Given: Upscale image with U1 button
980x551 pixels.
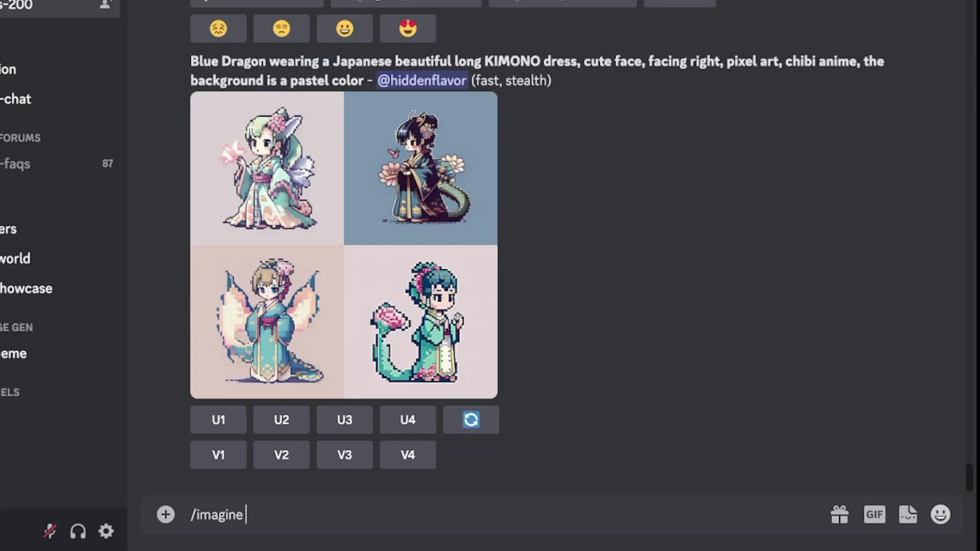Looking at the screenshot, I should pos(218,419).
